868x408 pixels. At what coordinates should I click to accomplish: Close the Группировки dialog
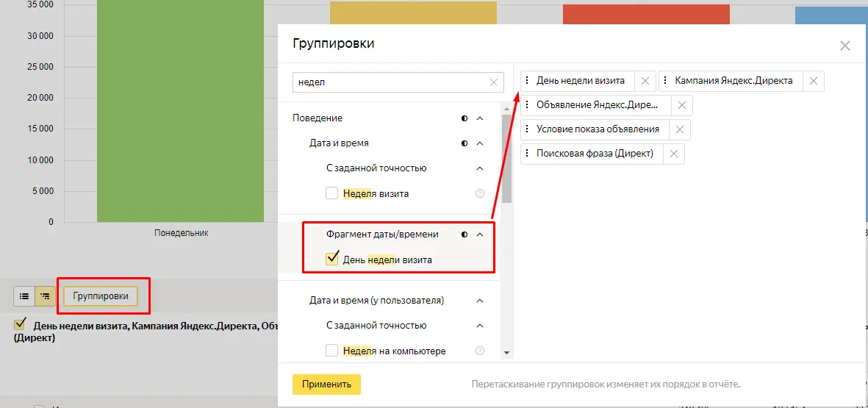click(845, 46)
